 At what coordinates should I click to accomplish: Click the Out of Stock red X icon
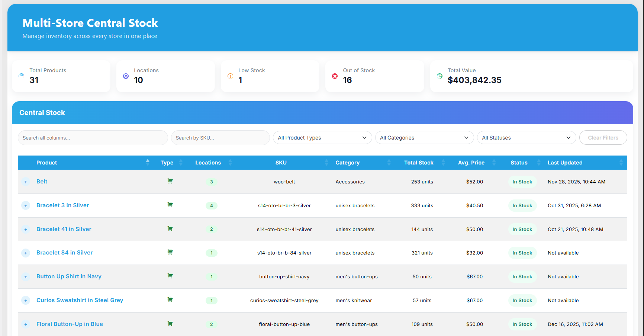(335, 76)
